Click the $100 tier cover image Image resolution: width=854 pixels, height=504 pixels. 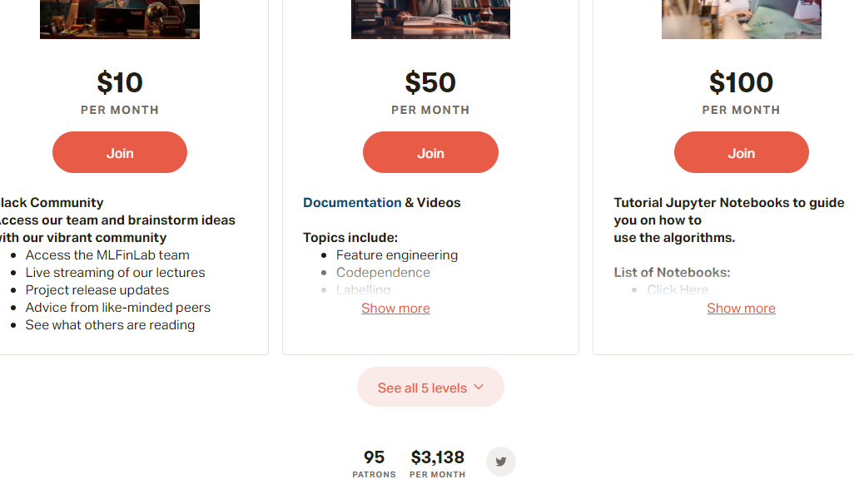[741, 19]
